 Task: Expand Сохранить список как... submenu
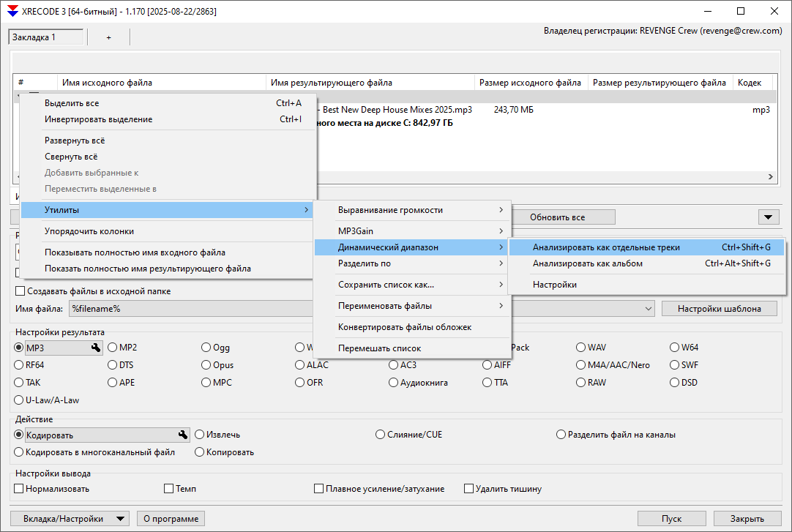coord(412,285)
